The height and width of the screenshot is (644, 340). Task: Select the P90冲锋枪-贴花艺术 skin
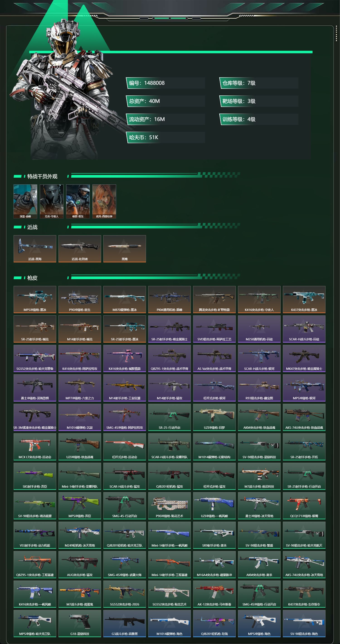(x=170, y=506)
